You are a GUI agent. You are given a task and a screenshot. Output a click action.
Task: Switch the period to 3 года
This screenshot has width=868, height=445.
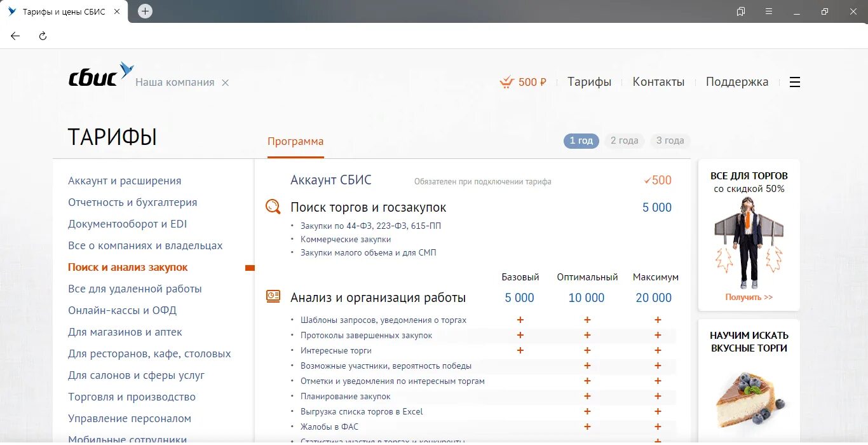670,140
